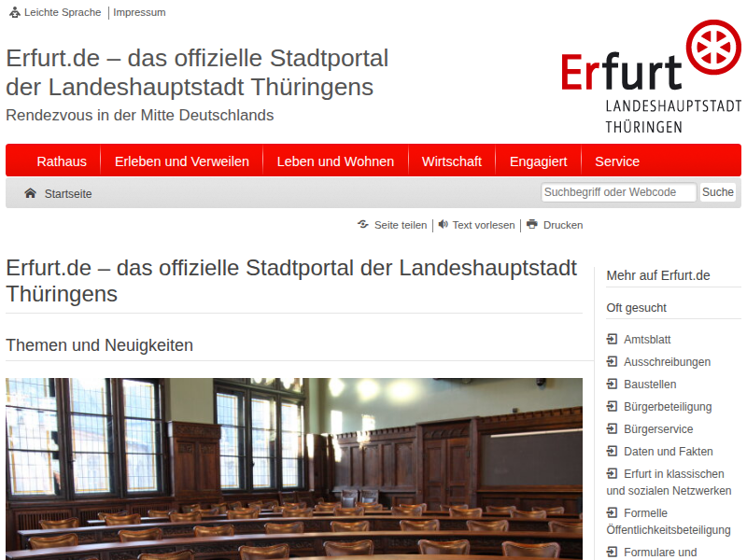
Task: Click the home icon beside Startseite
Action: click(30, 193)
